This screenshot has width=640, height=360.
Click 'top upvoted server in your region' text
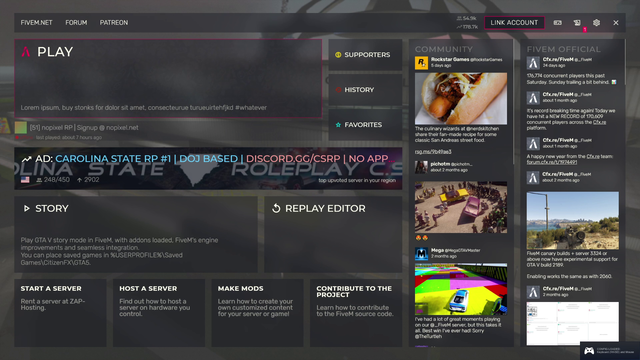click(x=357, y=180)
